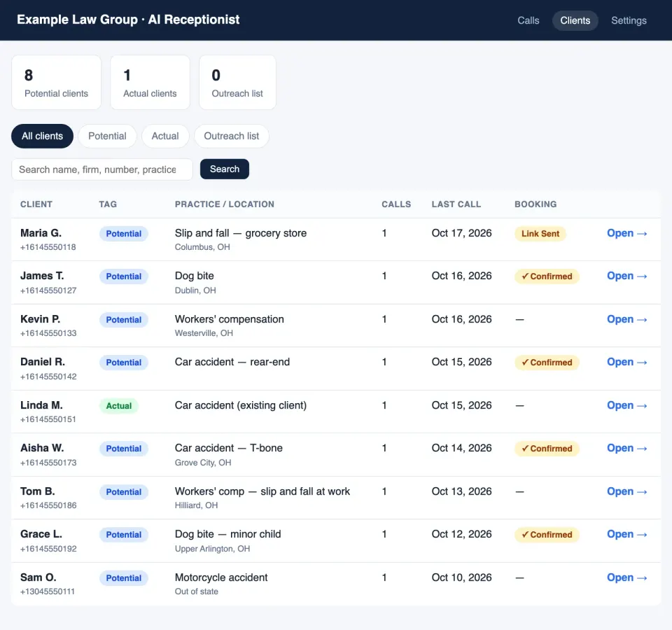Click the Search button
The image size is (672, 630).
[x=225, y=169]
